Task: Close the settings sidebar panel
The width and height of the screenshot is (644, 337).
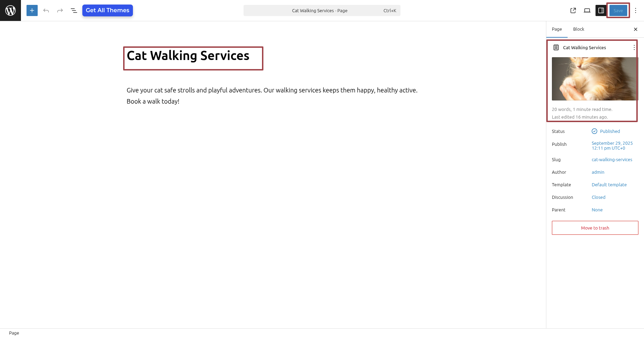Action: pyautogui.click(x=635, y=29)
